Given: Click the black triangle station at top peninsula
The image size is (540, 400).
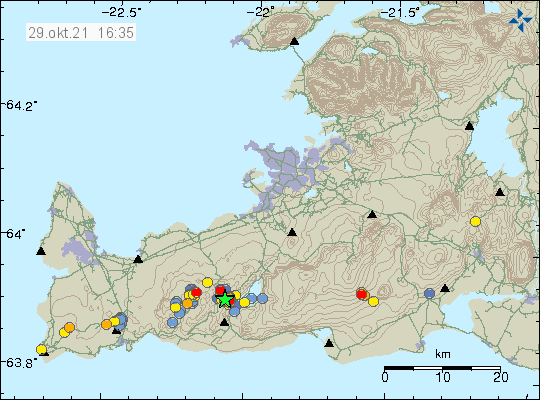Looking at the screenshot, I should pyautogui.click(x=294, y=41).
